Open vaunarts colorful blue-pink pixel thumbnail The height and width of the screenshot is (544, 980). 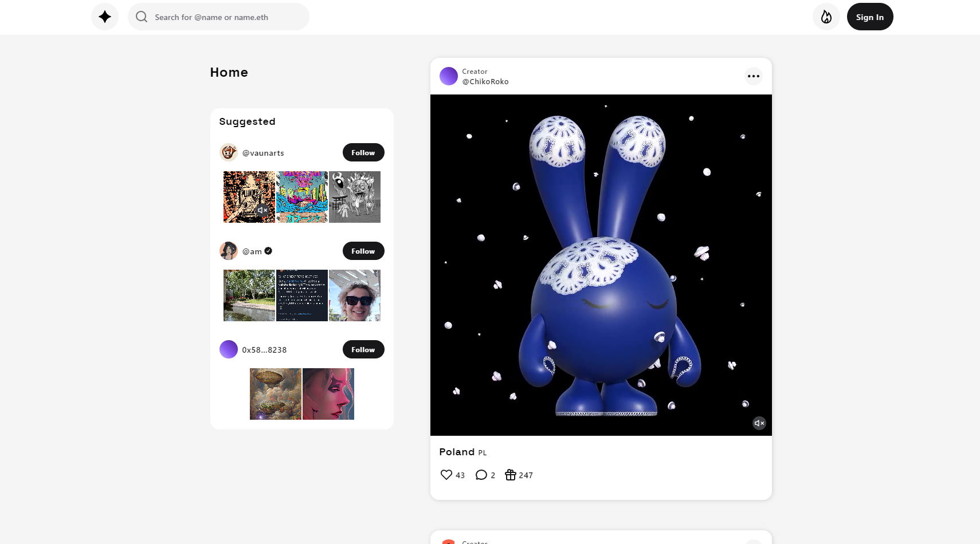point(302,197)
